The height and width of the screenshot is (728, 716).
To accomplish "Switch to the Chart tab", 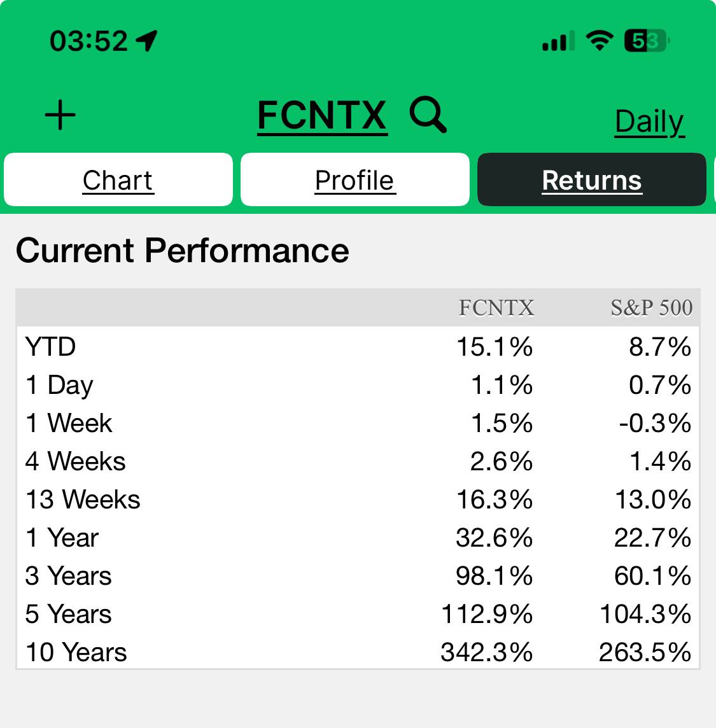I will 118,180.
